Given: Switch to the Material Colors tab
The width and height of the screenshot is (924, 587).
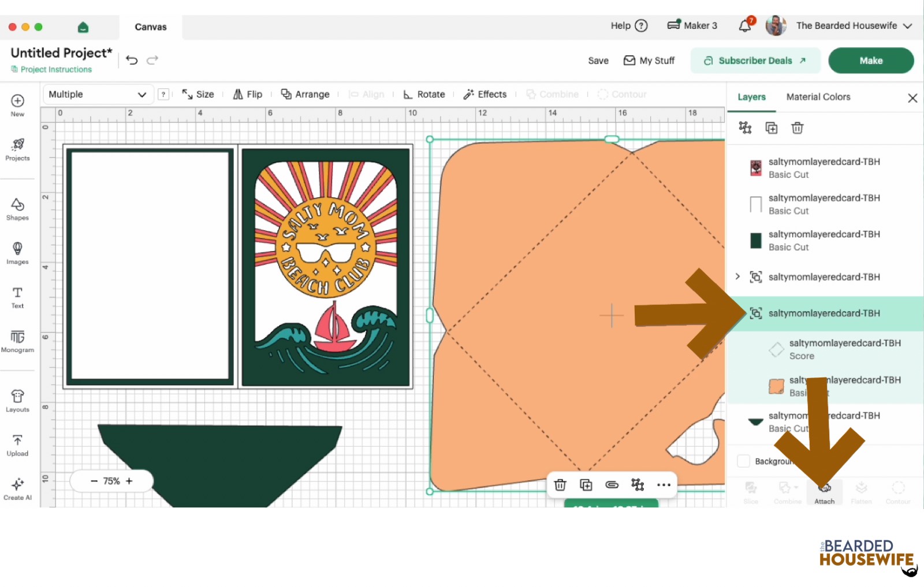Looking at the screenshot, I should coord(818,97).
